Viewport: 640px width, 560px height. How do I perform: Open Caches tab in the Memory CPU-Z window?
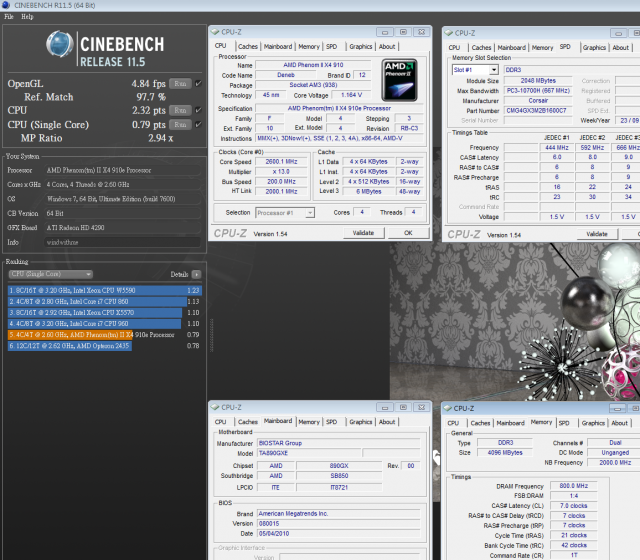[480, 423]
